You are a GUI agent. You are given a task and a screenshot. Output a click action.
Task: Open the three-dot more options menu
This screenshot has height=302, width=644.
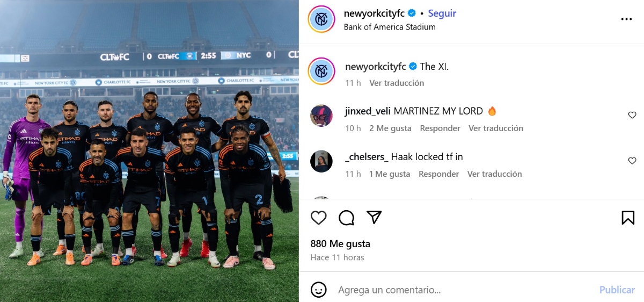click(626, 19)
